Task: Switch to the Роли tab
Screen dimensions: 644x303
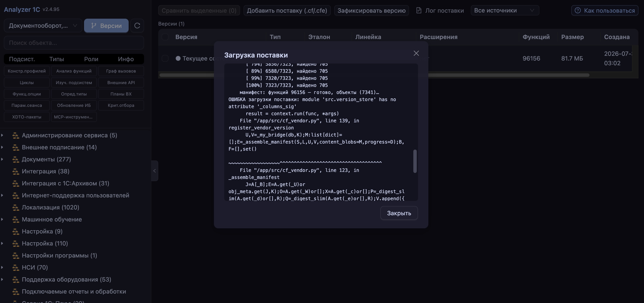Action: [91, 59]
